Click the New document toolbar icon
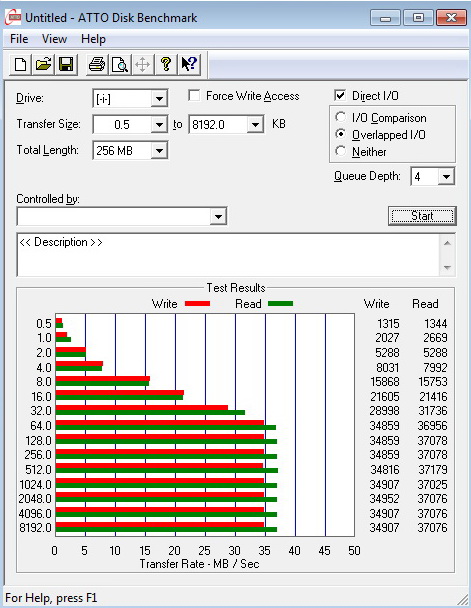Screen dimensions: 471x608 pyautogui.click(x=21, y=64)
